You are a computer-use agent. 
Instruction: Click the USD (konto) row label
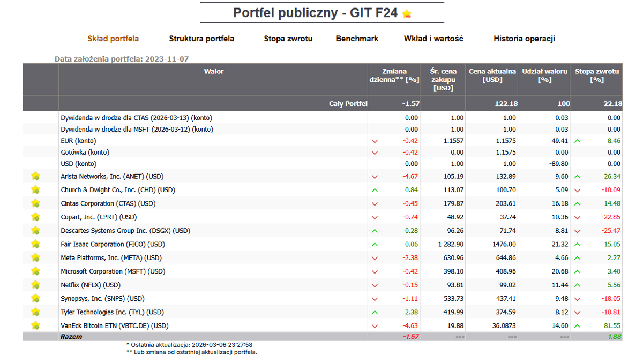[78, 164]
